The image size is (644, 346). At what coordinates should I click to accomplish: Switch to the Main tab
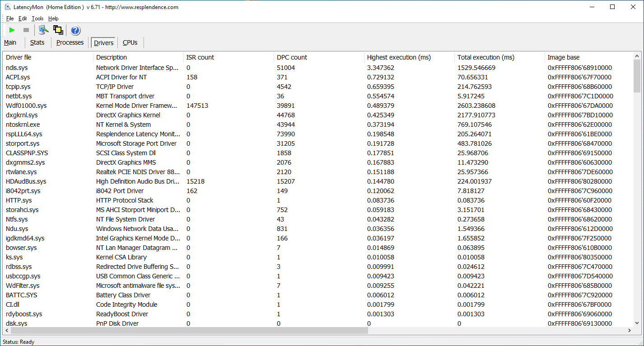pyautogui.click(x=10, y=42)
